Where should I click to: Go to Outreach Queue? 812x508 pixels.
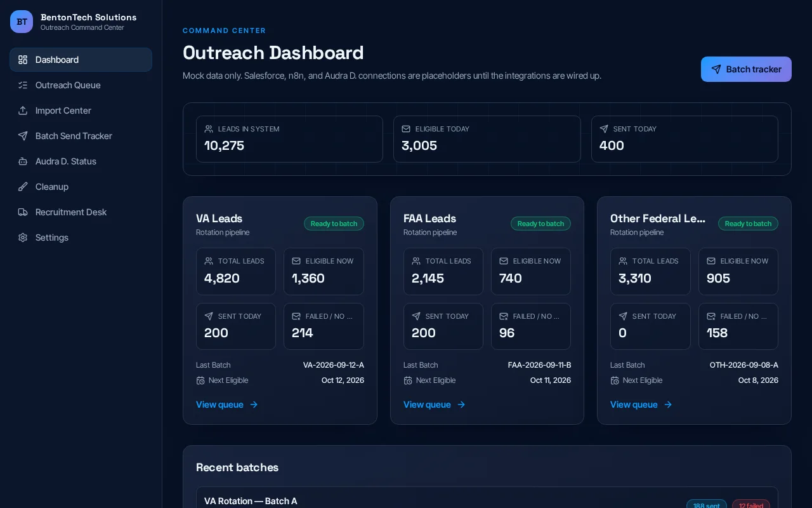pos(81,85)
